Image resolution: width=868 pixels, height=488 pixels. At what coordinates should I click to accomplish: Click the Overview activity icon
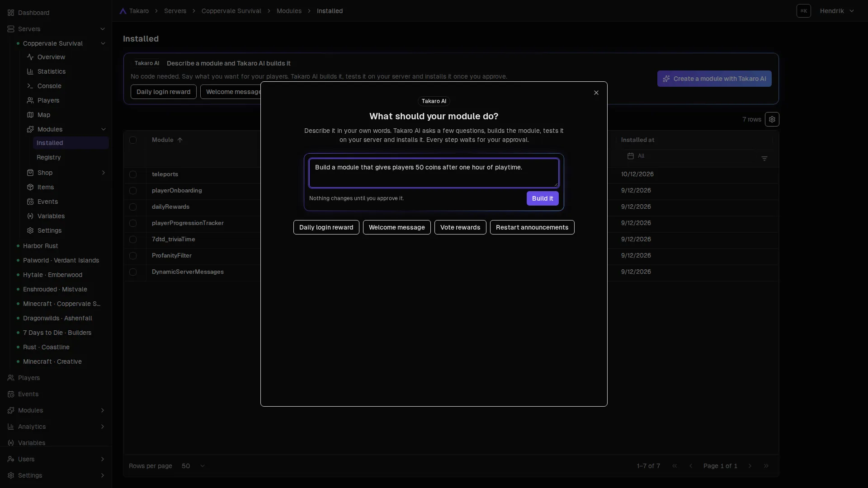coord(30,57)
